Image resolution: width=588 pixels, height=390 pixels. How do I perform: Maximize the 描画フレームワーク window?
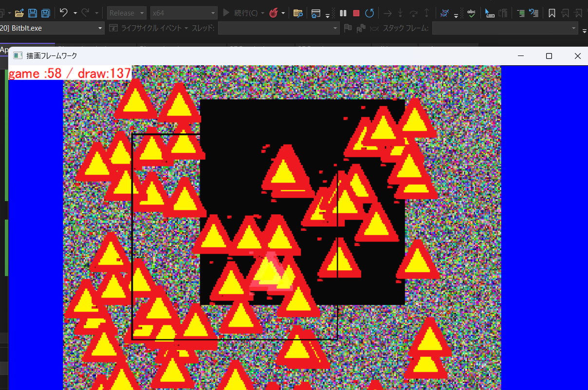coord(549,56)
